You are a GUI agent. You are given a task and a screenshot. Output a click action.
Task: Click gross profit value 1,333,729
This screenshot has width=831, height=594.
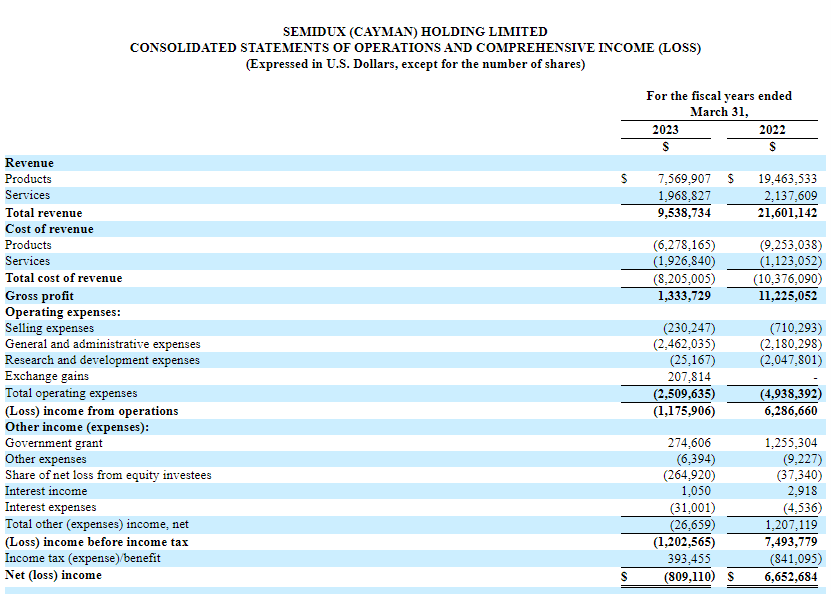coord(684,296)
